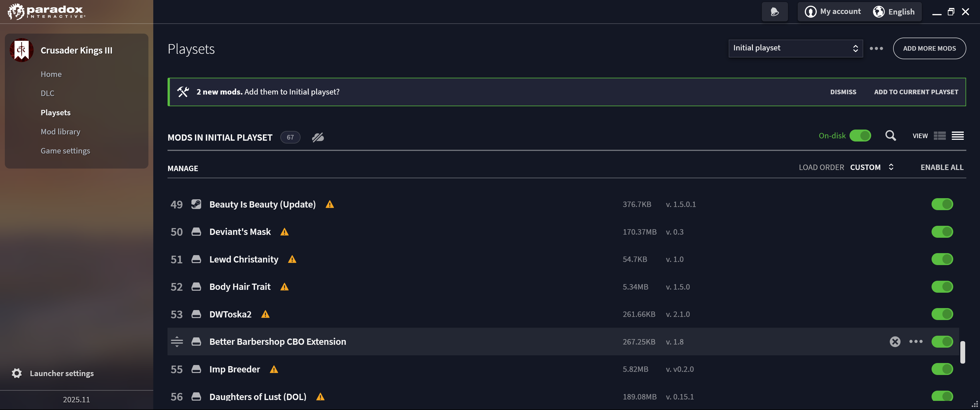Disable the Beauty Is Beauty (Update) mod

pyautogui.click(x=942, y=204)
